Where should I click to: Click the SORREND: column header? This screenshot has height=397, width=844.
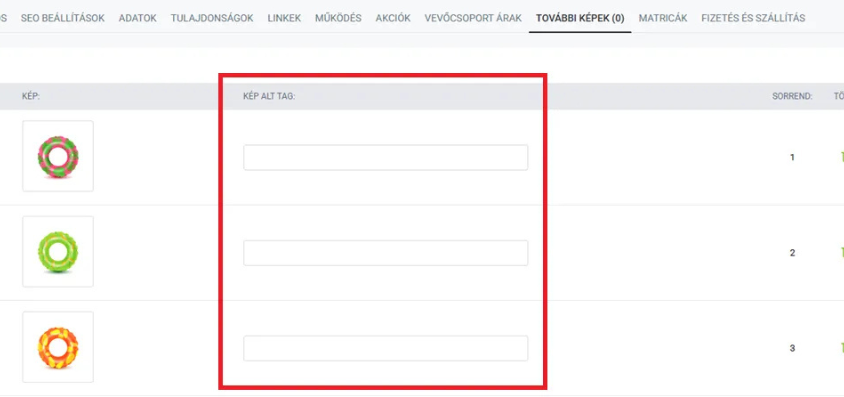pyautogui.click(x=792, y=97)
